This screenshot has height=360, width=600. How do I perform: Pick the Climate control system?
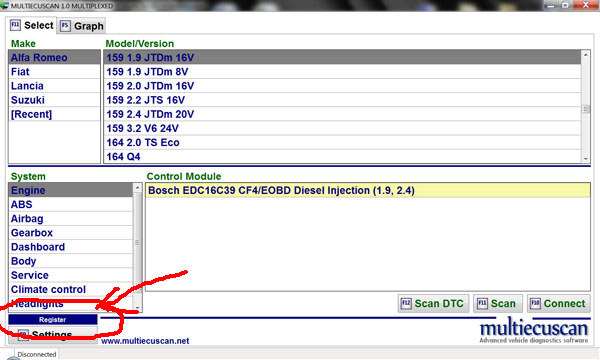(x=71, y=289)
